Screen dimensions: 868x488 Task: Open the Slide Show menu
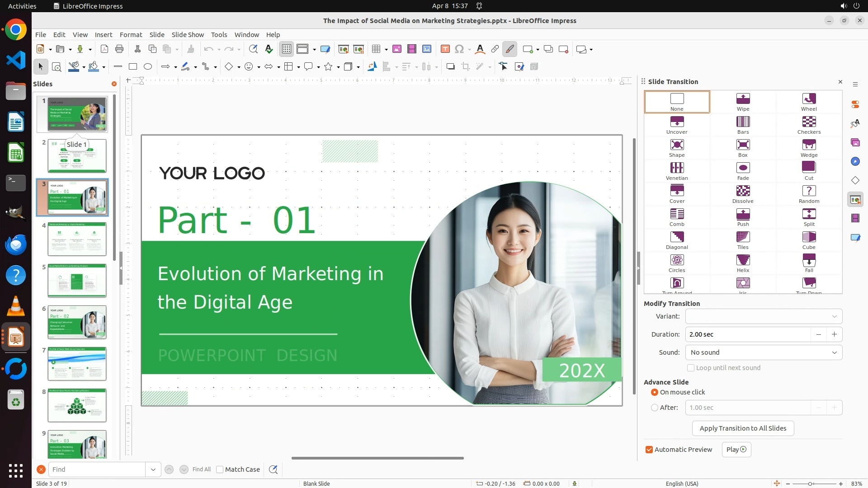pyautogui.click(x=188, y=35)
